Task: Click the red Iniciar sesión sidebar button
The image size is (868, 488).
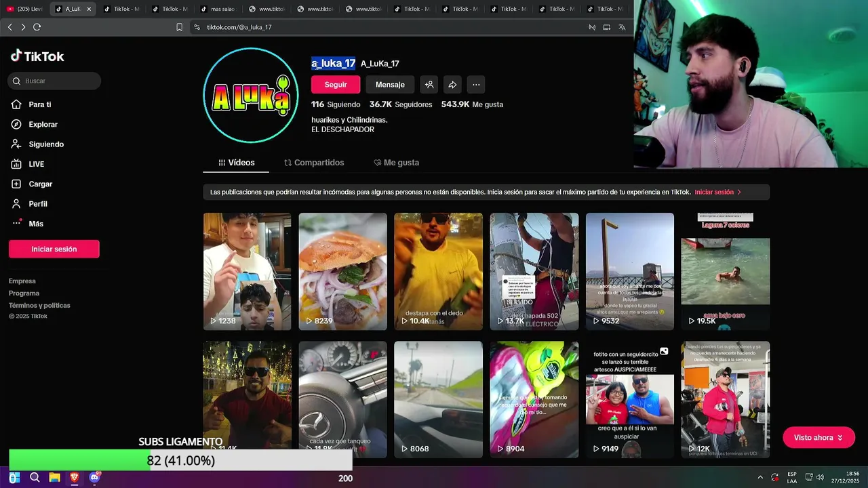Action: 54,249
